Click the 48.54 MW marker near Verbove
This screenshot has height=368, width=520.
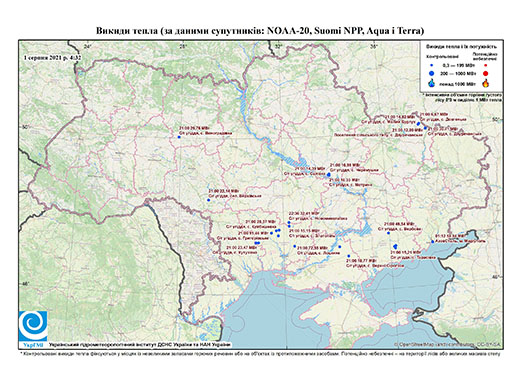point(388,233)
